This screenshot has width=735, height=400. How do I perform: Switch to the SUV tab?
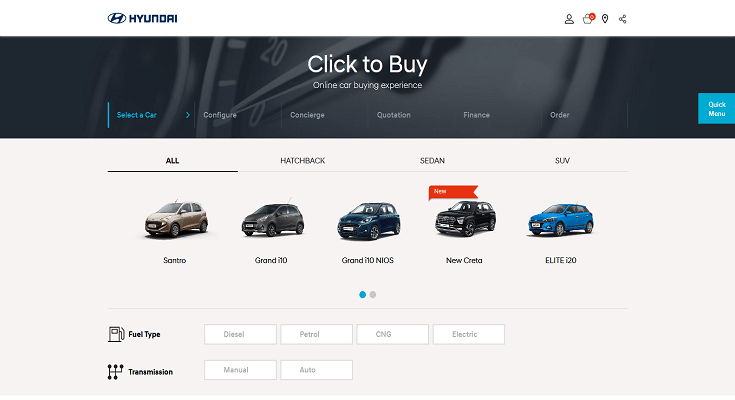coord(562,160)
